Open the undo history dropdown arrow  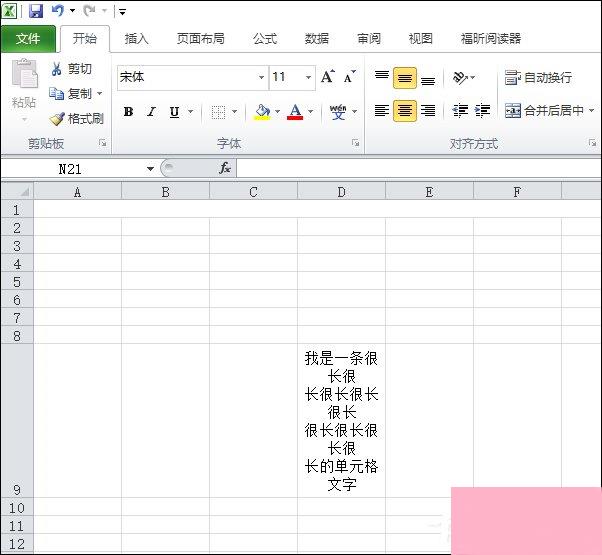(72, 11)
